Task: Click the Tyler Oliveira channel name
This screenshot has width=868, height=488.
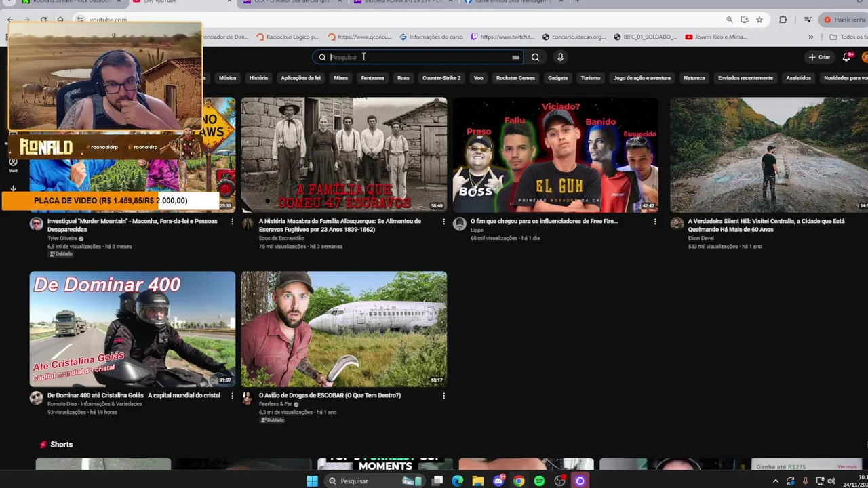Action: (62, 239)
